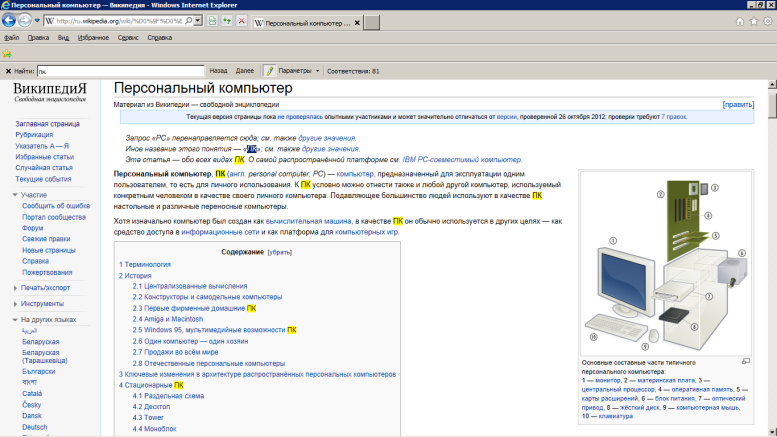This screenshot has height=437, width=777.
Task: Click the Соответствия: 81 match count text
Action: pos(353,71)
